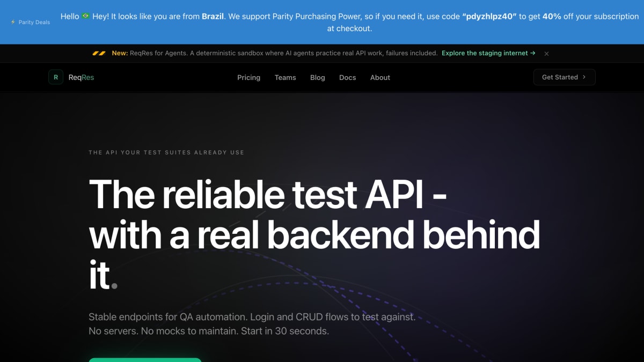Click the ReqRes 'R' logo icon
Screen dimensions: 644x362
tap(56, 77)
